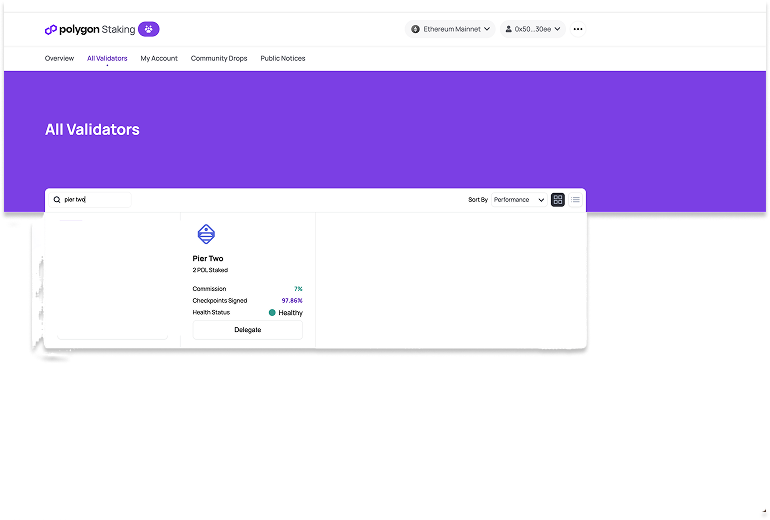Open the Ethereum Mainnet network dropdown

point(450,29)
